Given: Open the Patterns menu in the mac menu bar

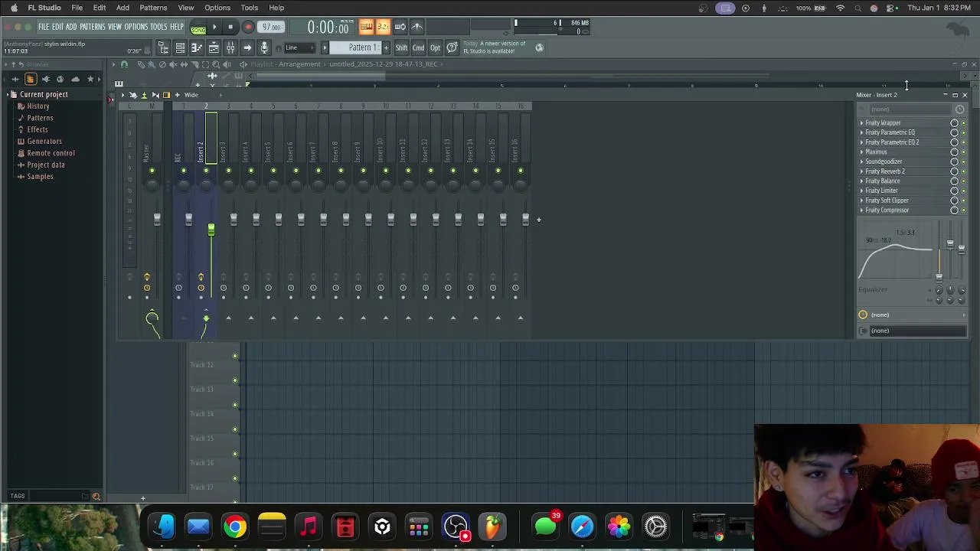Looking at the screenshot, I should pos(153,8).
